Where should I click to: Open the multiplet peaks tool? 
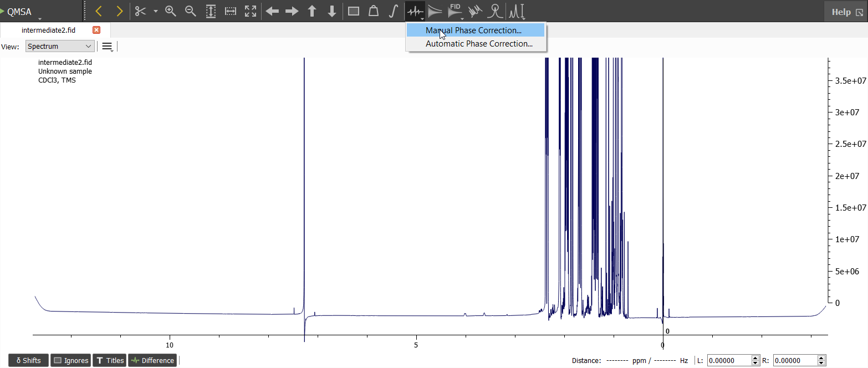pyautogui.click(x=517, y=11)
